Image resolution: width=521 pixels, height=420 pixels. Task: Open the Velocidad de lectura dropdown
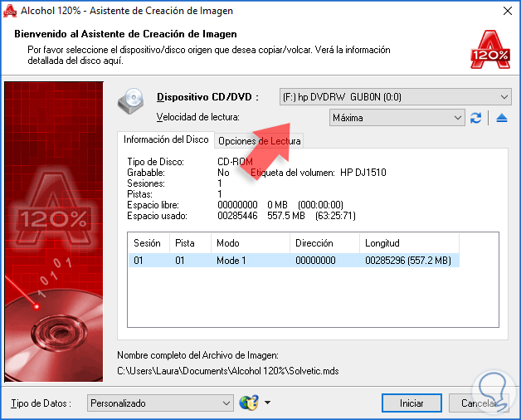tap(397, 118)
